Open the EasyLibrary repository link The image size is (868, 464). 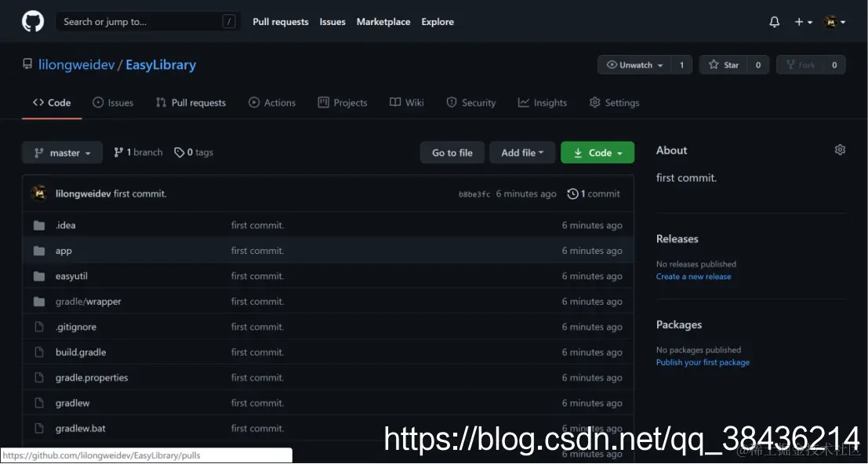tap(161, 65)
